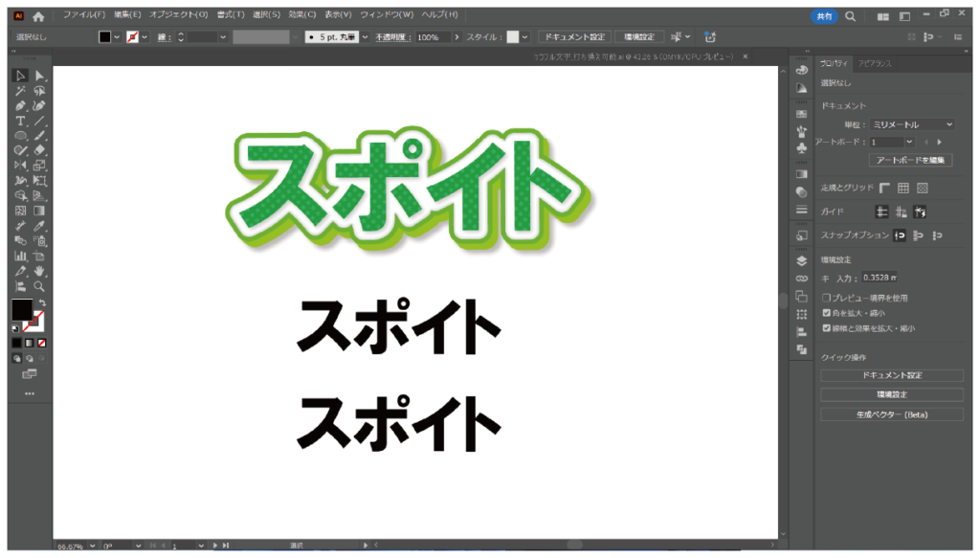
Task: Click ドキュメント設定 in the control bar
Action: click(574, 37)
